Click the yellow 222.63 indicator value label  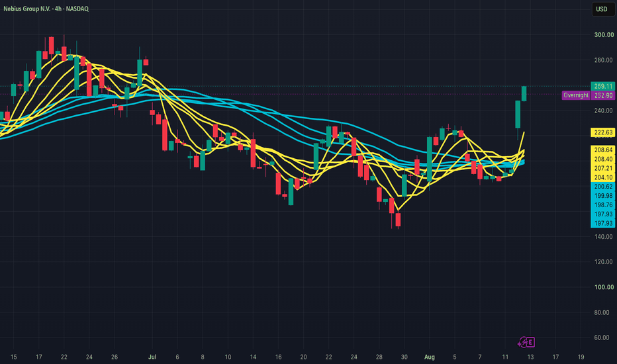tap(603, 132)
